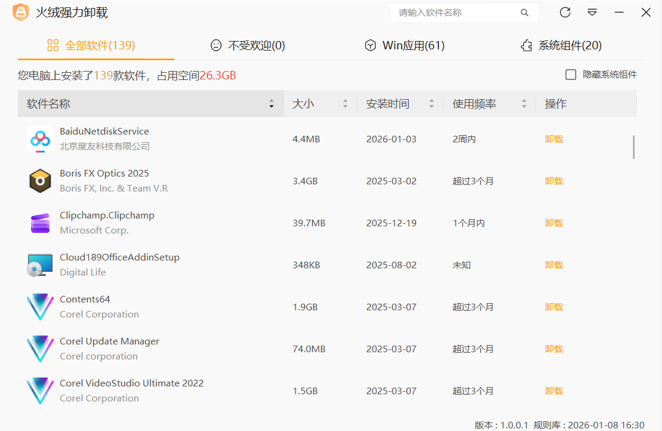Click the 版本 1.0.0.1 status text
The height and width of the screenshot is (431, 662).
[x=501, y=425]
